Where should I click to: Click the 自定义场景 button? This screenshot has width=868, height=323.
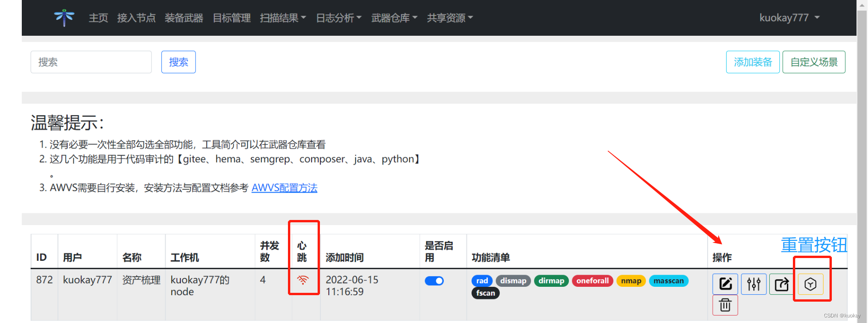pyautogui.click(x=814, y=62)
